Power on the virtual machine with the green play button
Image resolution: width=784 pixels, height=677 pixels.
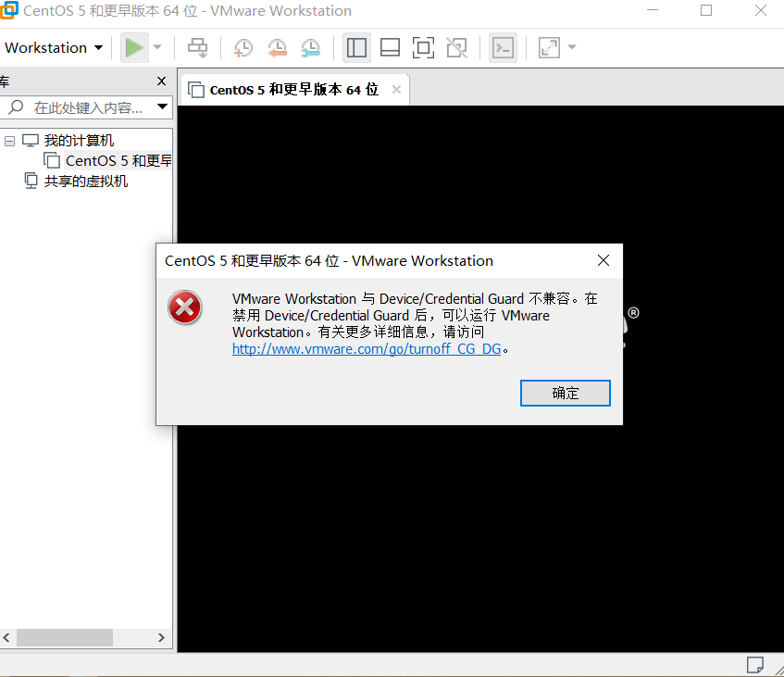pos(134,47)
